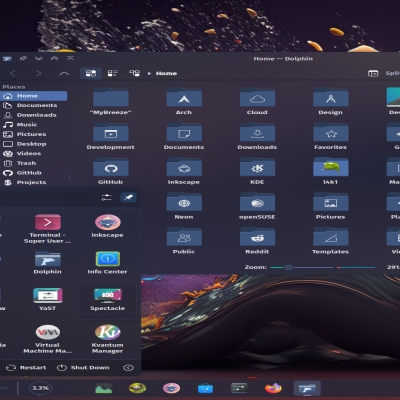Select Documents in the Places panel
The width and height of the screenshot is (400, 400).
tap(34, 105)
